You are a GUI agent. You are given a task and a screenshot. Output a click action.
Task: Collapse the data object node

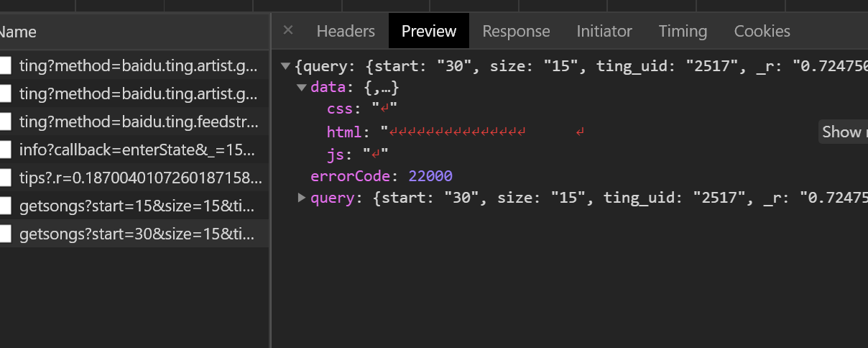pos(301,88)
